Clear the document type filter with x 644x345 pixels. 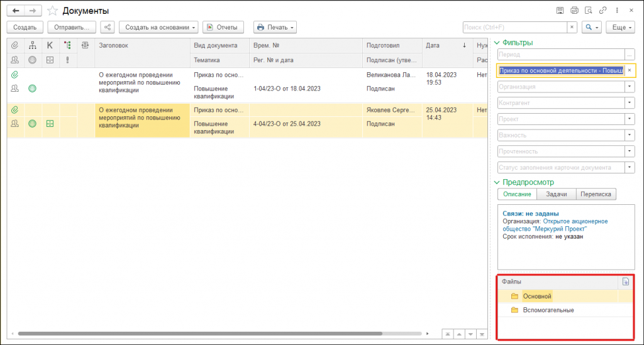629,70
